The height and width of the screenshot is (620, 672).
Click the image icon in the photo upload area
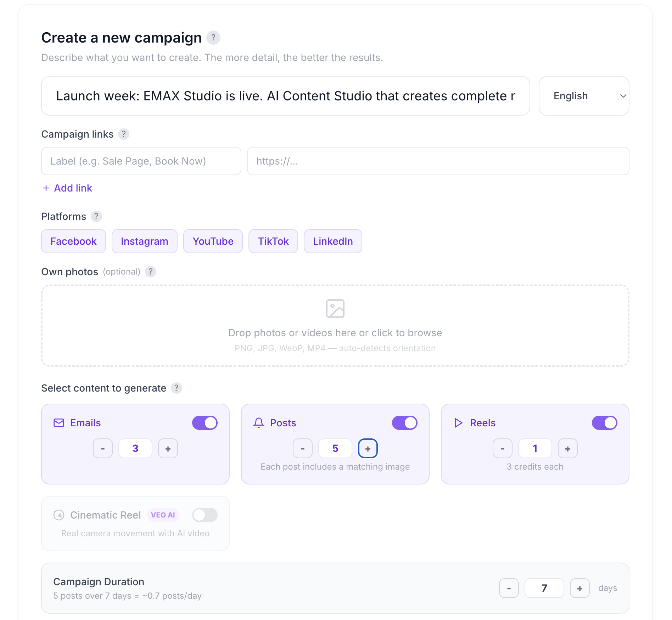click(x=335, y=308)
